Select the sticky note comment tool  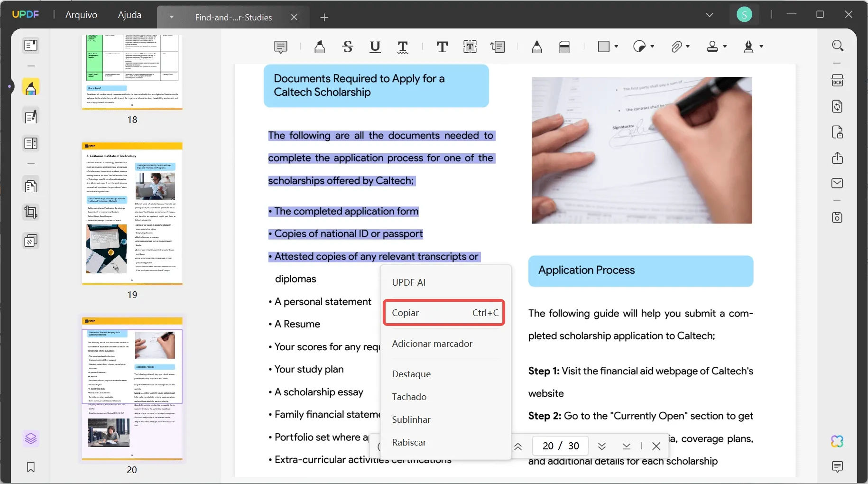(x=281, y=47)
